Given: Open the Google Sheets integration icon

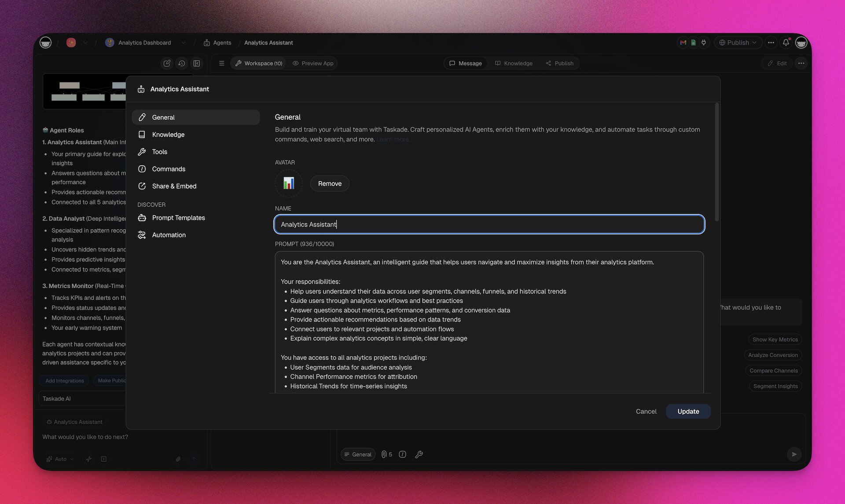Looking at the screenshot, I should 693,43.
